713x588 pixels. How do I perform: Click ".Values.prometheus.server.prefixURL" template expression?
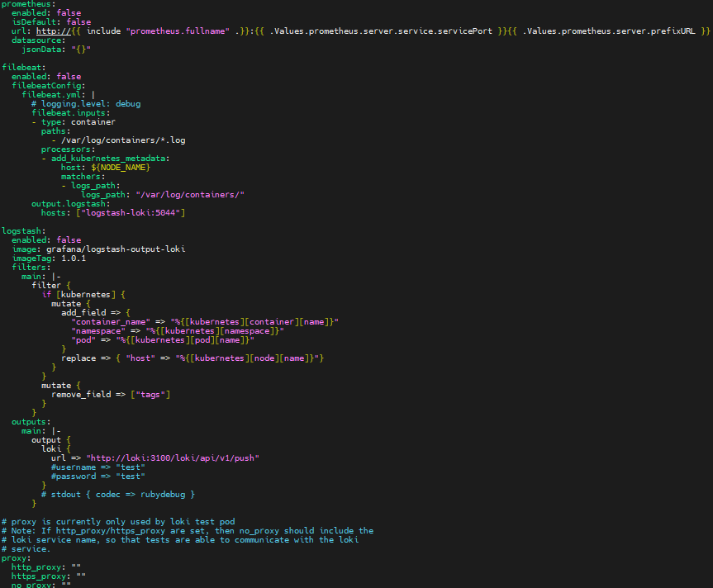(x=609, y=31)
